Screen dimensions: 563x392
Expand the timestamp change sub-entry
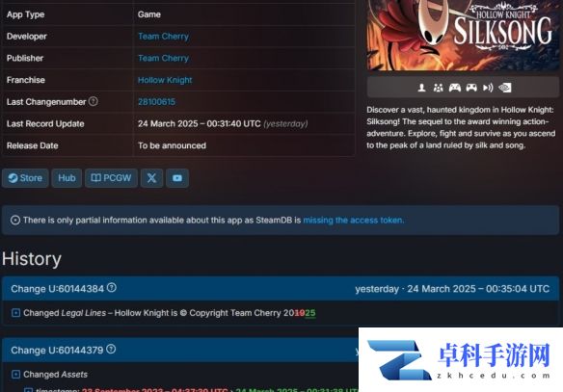28,390
